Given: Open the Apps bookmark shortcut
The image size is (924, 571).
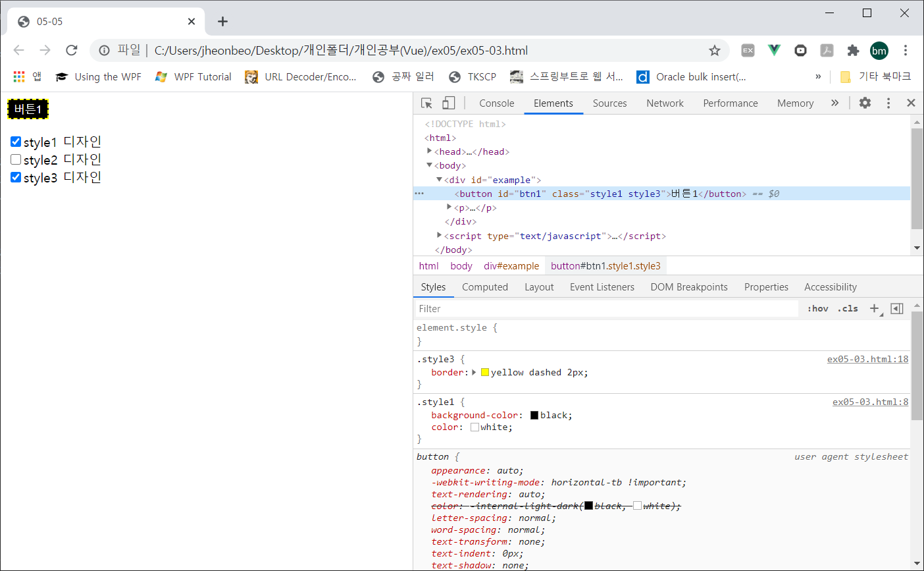Looking at the screenshot, I should click(27, 76).
